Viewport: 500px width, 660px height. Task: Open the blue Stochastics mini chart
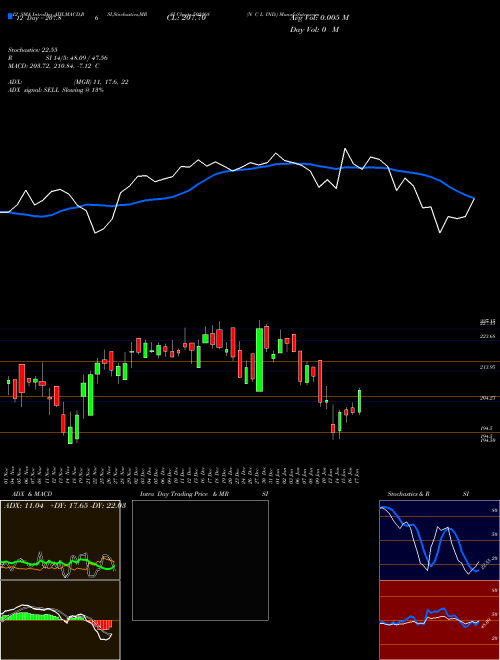tap(439, 540)
